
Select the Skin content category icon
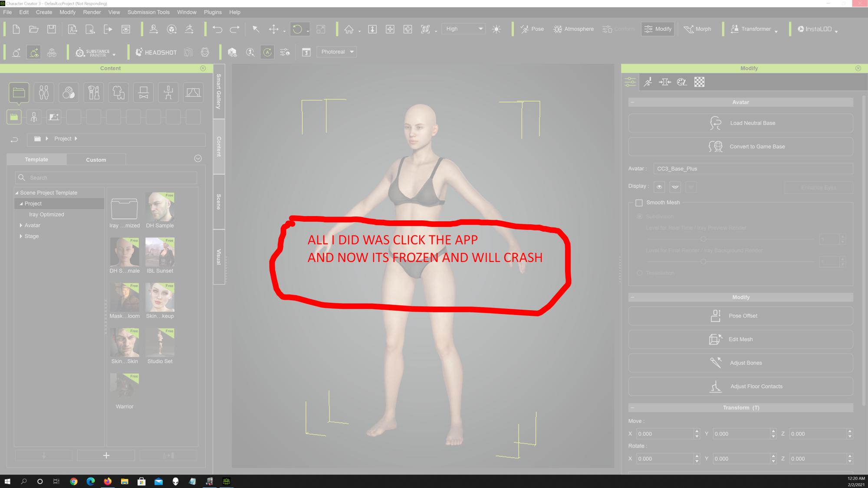tap(69, 92)
